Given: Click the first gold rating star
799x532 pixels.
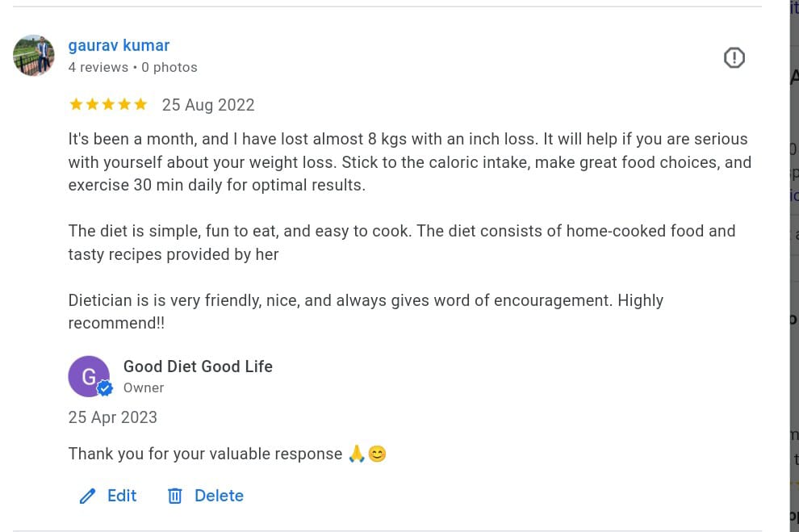Looking at the screenshot, I should tap(76, 104).
